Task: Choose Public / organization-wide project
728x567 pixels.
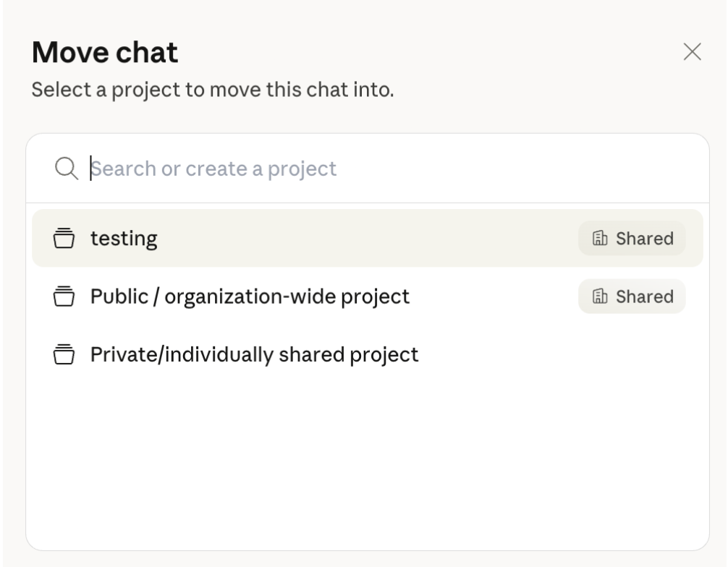Action: click(x=289, y=297)
